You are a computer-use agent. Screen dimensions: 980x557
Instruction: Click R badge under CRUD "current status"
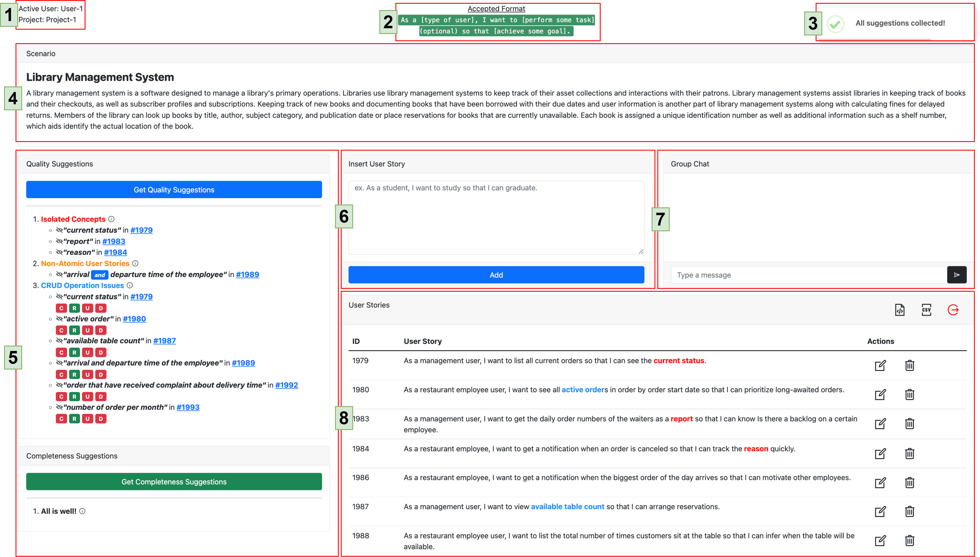tap(75, 308)
